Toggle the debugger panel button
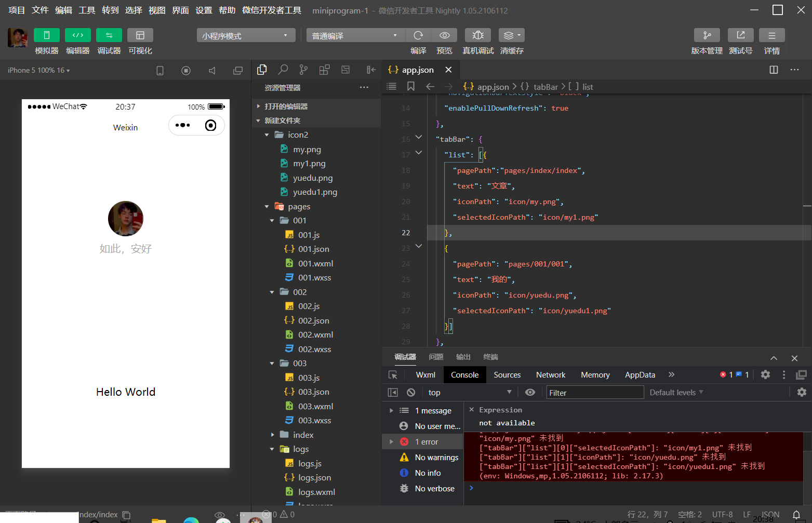This screenshot has width=812, height=523. (x=109, y=35)
